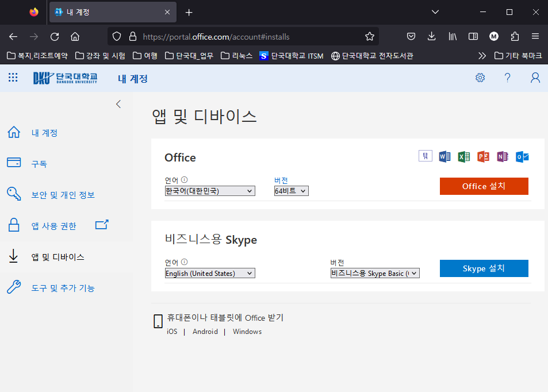Viewport: 548px width, 392px height.
Task: List all tabs dropdown arrow
Action: [435, 12]
